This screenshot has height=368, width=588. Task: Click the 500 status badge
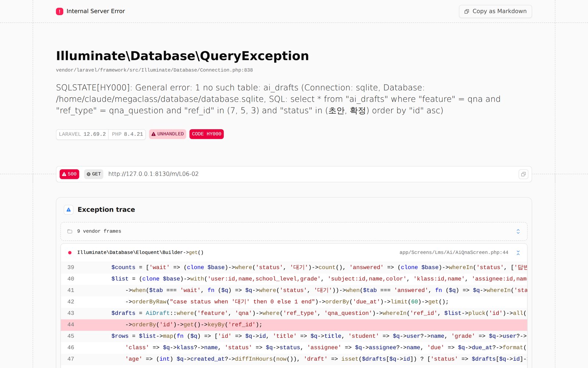(x=69, y=174)
